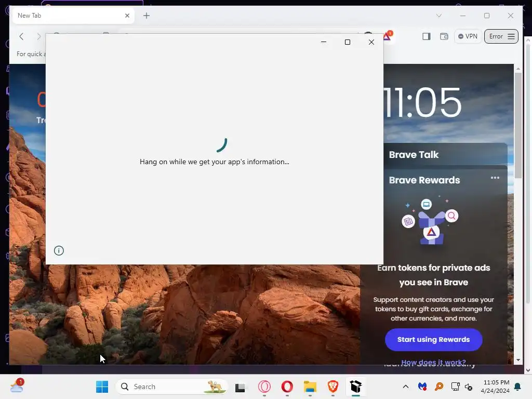
Task: Click the taskbar Search box
Action: point(171,387)
